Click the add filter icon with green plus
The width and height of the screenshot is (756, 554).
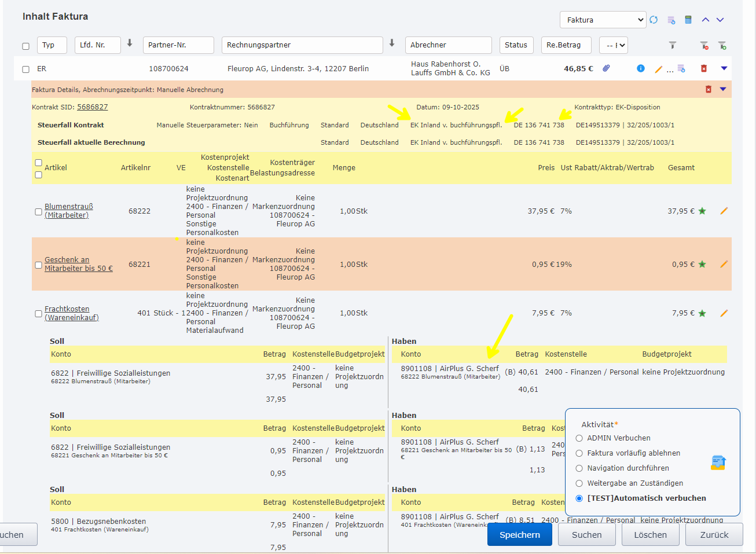(x=722, y=45)
